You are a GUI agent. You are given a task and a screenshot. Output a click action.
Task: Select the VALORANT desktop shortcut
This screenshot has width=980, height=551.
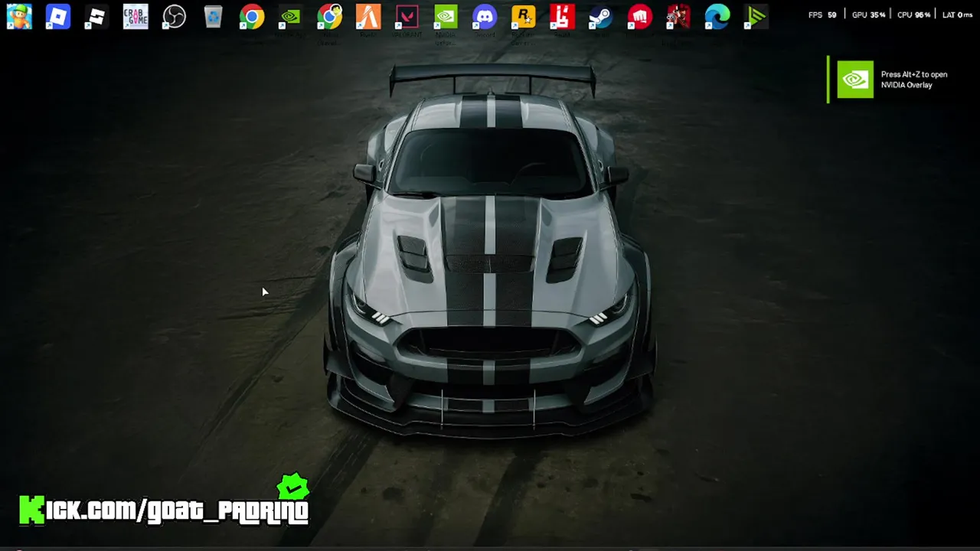[x=407, y=16]
